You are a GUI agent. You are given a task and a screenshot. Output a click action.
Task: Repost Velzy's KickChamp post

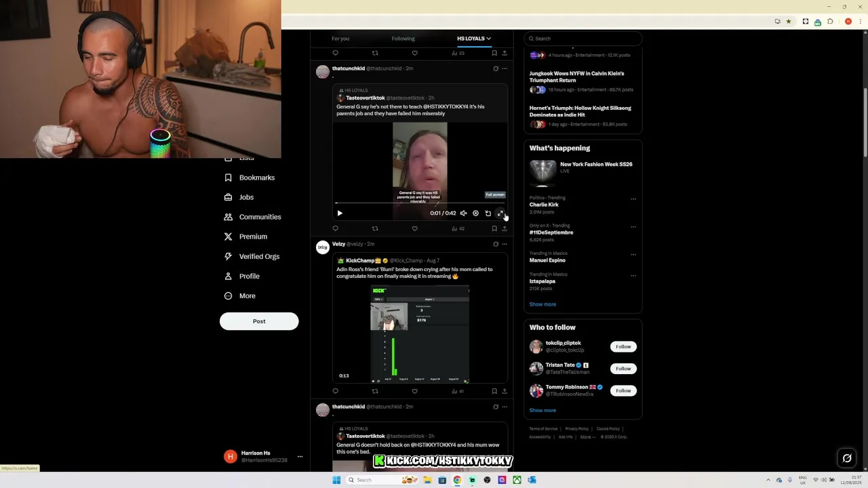pyautogui.click(x=375, y=391)
